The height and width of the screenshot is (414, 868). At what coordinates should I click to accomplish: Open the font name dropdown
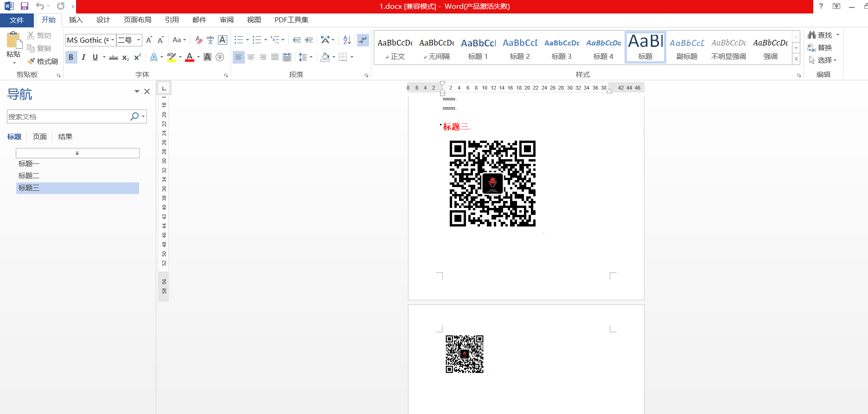pyautogui.click(x=113, y=40)
